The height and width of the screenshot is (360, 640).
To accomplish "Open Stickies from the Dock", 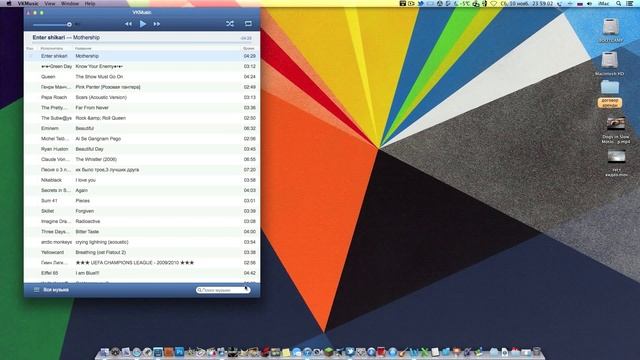I will pos(286,352).
